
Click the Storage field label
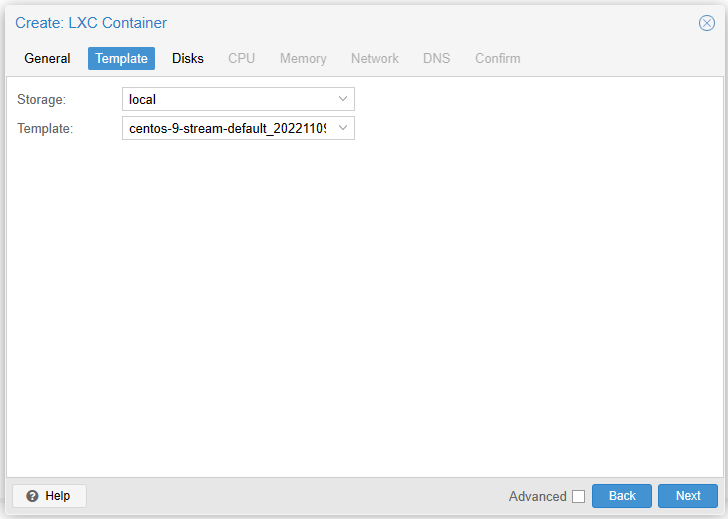(x=41, y=99)
